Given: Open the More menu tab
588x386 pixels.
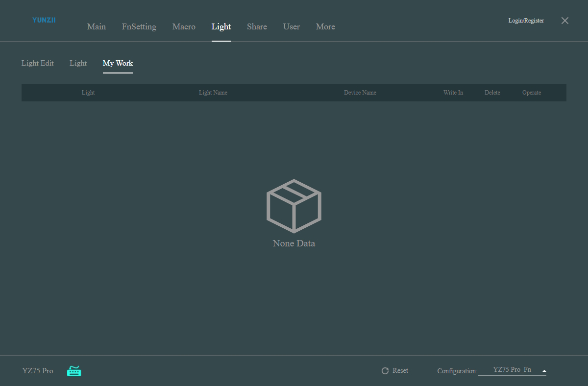Looking at the screenshot, I should point(325,27).
